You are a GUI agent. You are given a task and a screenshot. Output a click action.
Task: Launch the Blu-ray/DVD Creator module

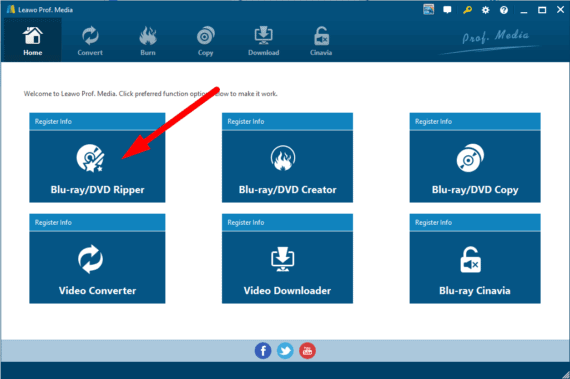point(287,166)
